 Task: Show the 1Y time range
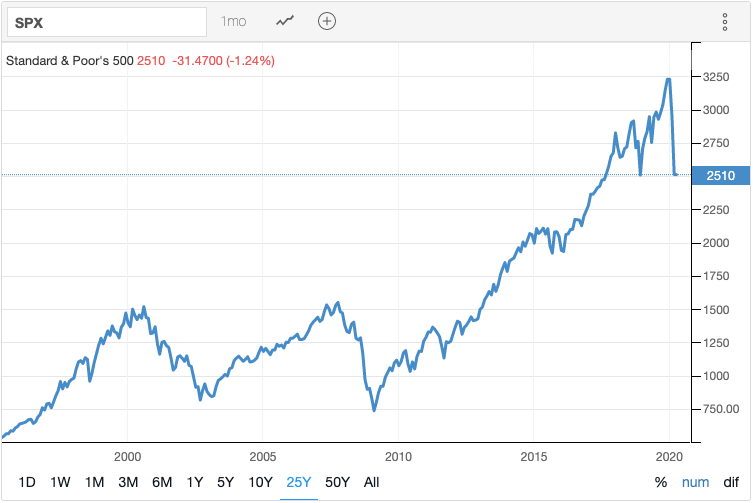click(x=196, y=482)
